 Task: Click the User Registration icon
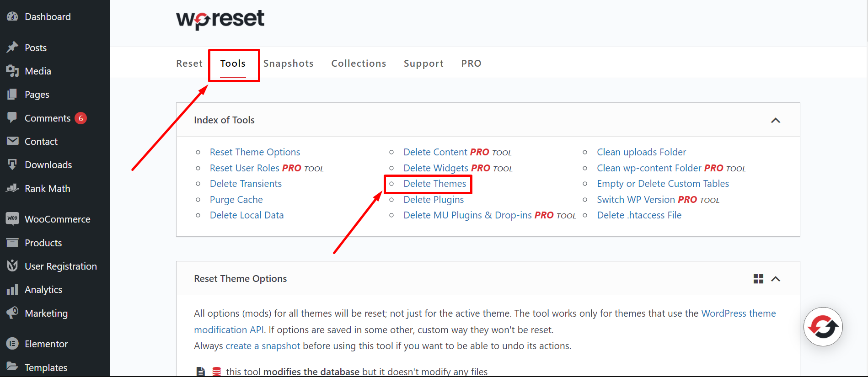tap(12, 265)
